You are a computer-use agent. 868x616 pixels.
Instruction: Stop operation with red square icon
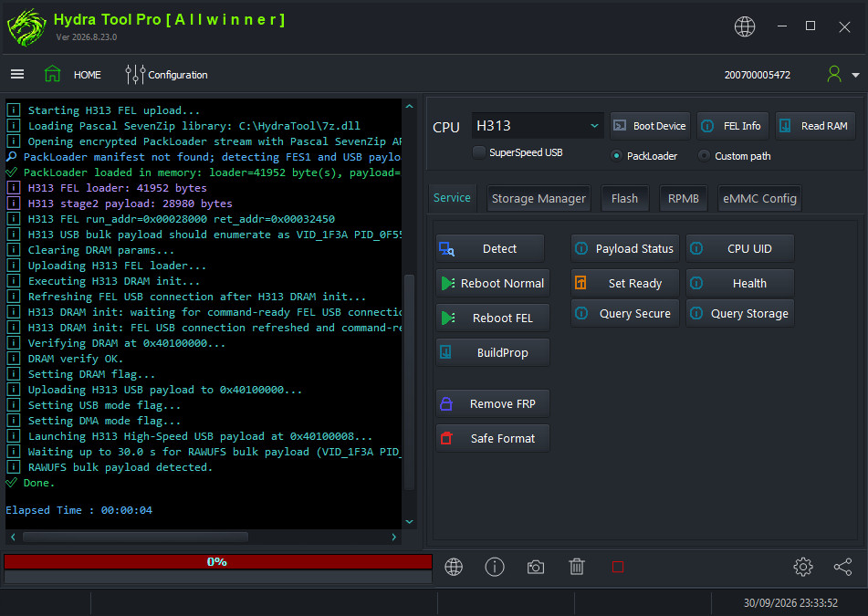pyautogui.click(x=618, y=567)
